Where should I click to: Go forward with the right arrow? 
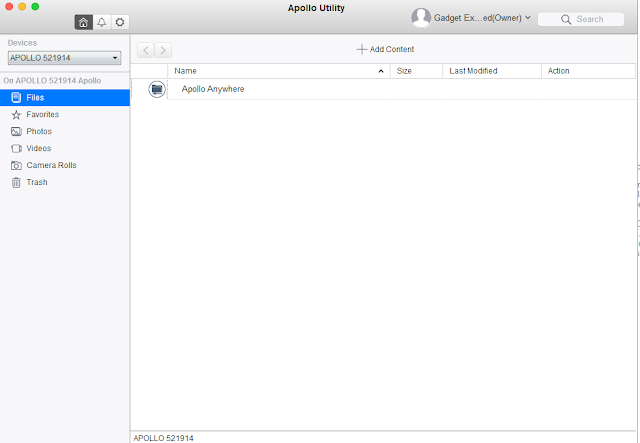[163, 50]
